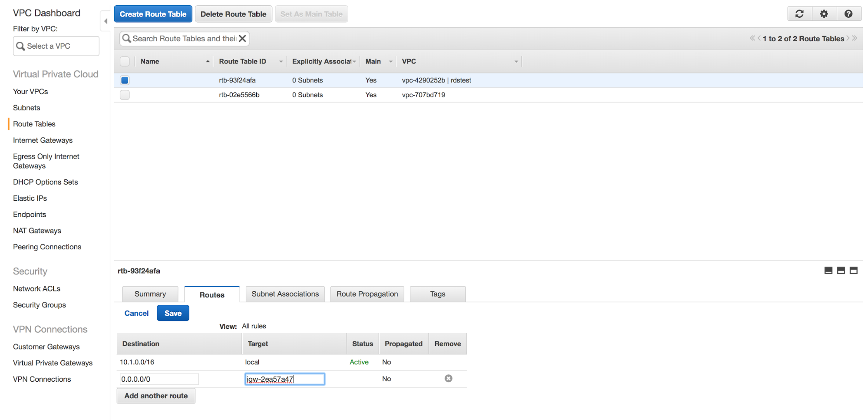Clear the route table search with X
The width and height of the screenshot is (868, 420).
click(x=243, y=39)
